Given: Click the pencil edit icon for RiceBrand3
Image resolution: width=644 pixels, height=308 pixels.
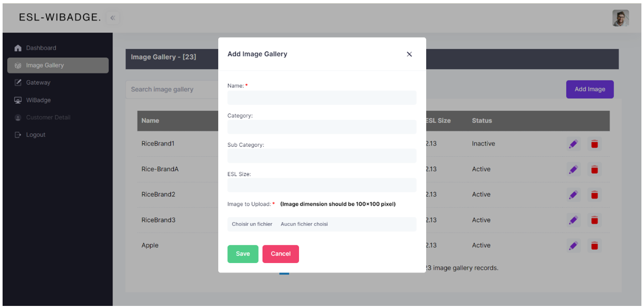Looking at the screenshot, I should 573,220.
